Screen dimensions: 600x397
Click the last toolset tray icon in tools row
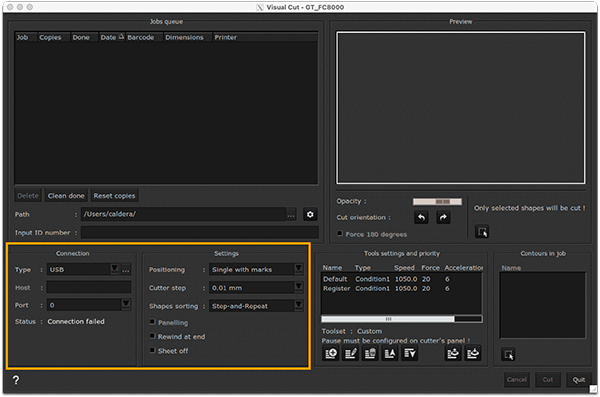point(473,353)
